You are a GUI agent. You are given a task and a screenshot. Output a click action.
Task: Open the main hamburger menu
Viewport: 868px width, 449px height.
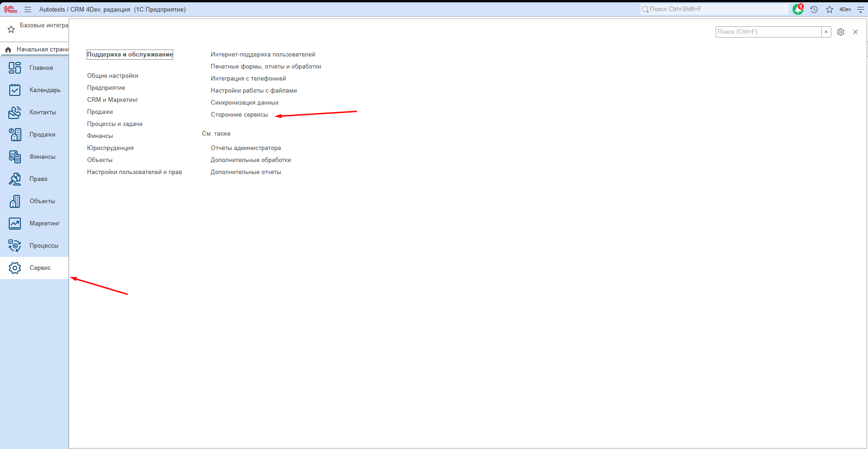point(28,9)
